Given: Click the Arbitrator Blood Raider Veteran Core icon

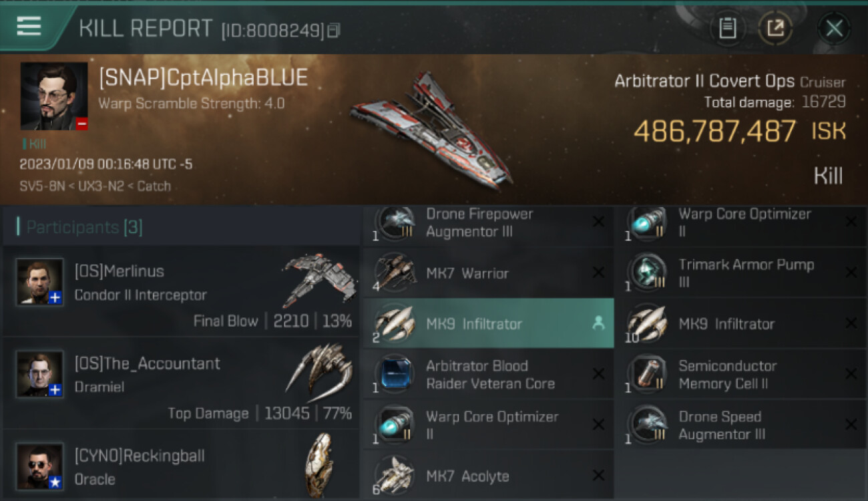Looking at the screenshot, I should 395,374.
